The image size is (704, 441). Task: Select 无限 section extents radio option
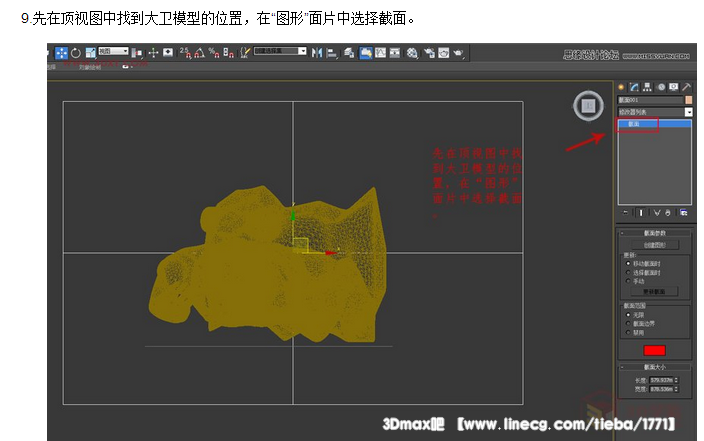[x=627, y=314]
